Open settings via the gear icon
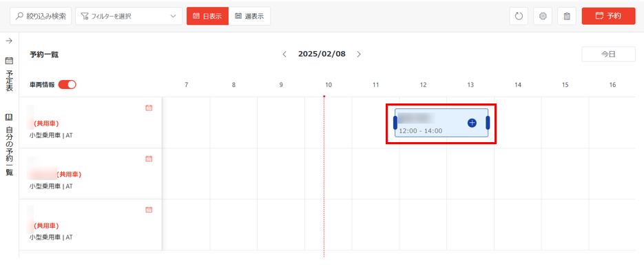The width and height of the screenshot is (644, 267). tap(543, 16)
